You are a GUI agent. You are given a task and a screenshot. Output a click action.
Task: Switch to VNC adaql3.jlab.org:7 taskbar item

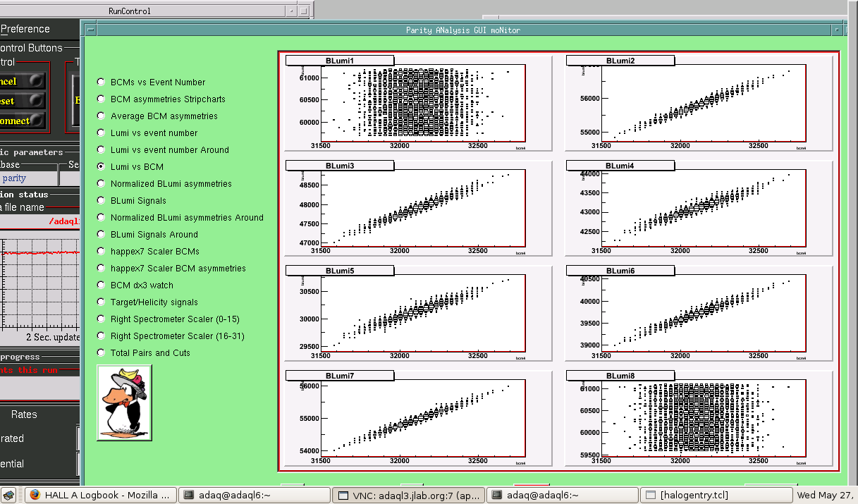[x=408, y=495]
